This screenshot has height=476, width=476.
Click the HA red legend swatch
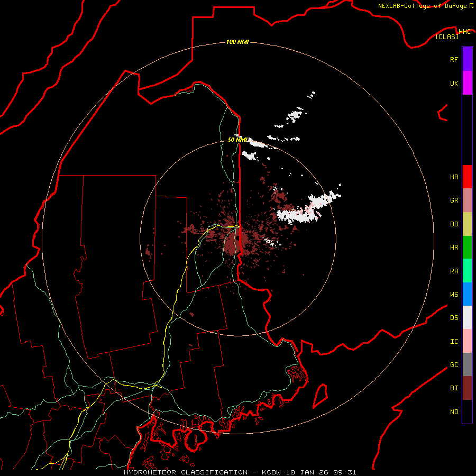click(x=467, y=177)
